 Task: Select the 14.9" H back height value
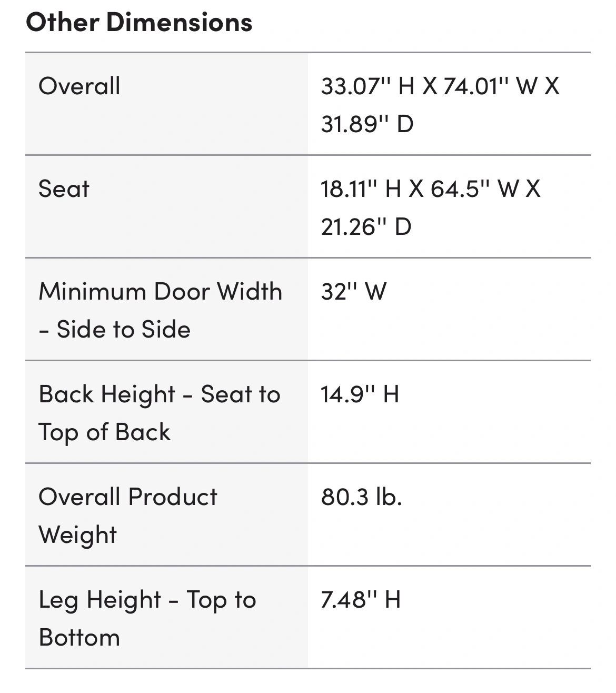pos(360,394)
